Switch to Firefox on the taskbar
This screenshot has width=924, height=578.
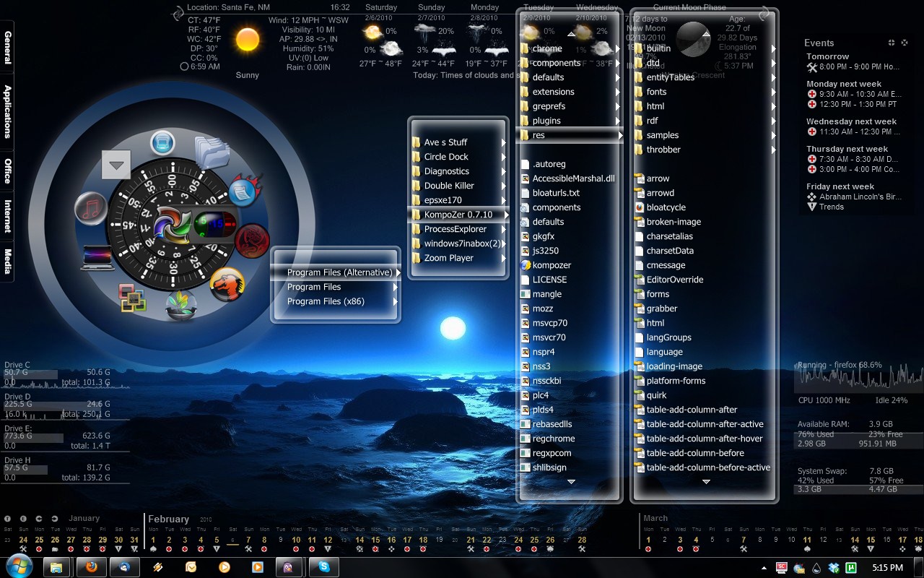(x=92, y=567)
